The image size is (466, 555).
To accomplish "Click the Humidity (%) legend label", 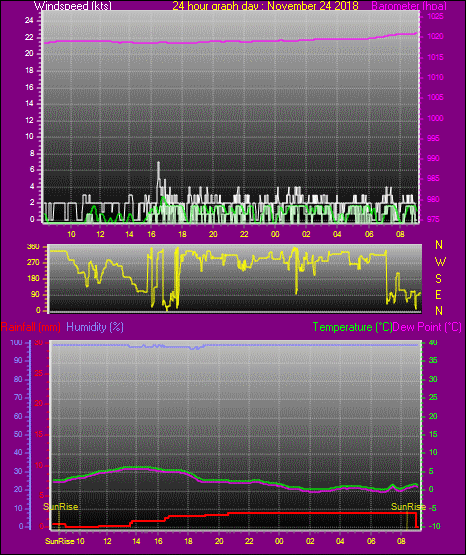I will [95, 327].
